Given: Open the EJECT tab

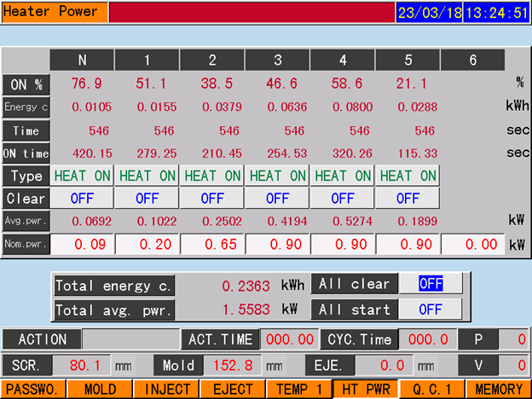Looking at the screenshot, I should click(233, 390).
